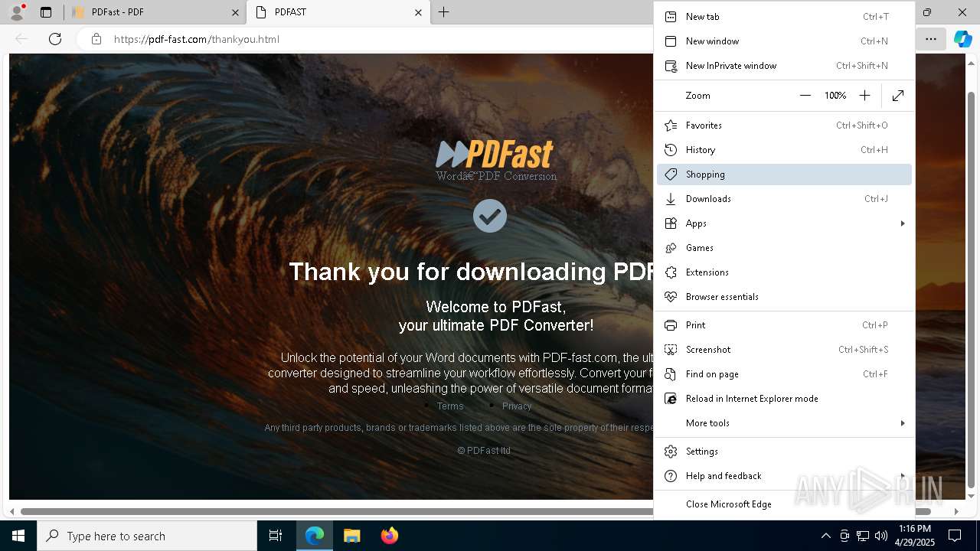Reload in Internet Explorer mode
The height and width of the screenshot is (551, 980).
click(x=784, y=399)
